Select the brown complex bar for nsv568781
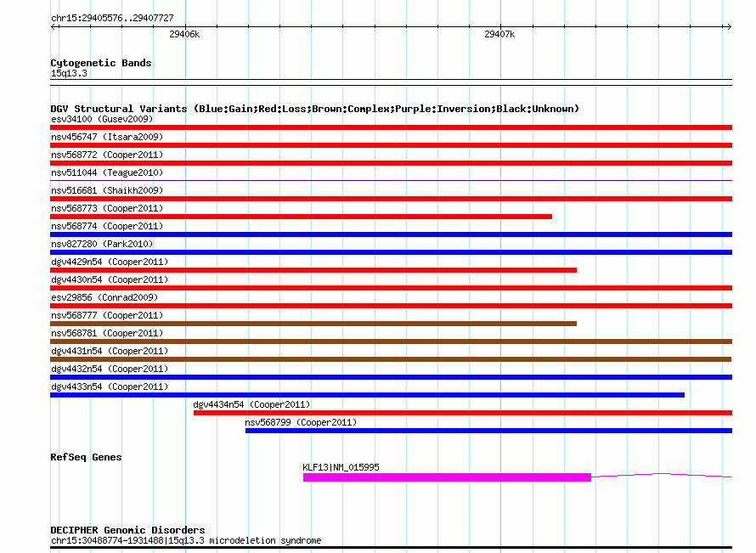The image size is (756, 553). tap(391, 341)
